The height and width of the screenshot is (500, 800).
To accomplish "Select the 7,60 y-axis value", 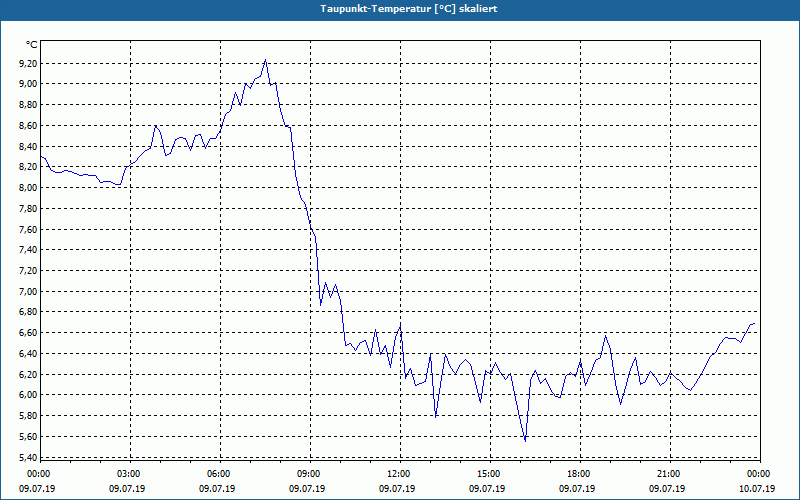I will click(28, 230).
